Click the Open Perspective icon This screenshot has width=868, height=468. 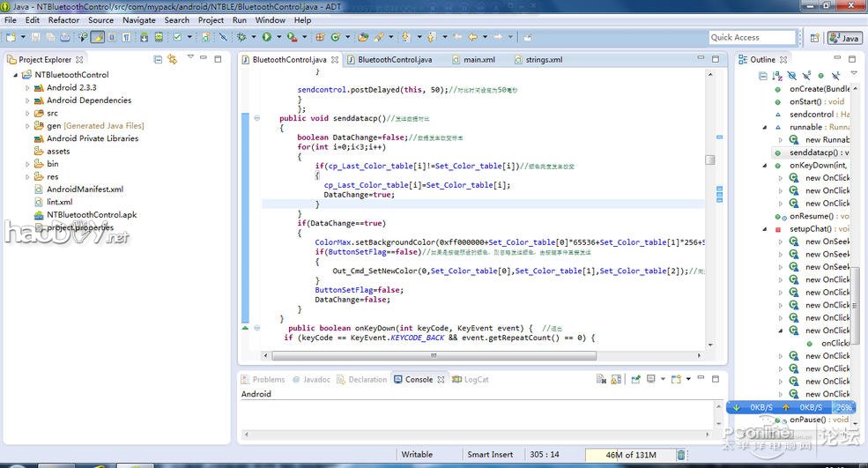(x=815, y=38)
